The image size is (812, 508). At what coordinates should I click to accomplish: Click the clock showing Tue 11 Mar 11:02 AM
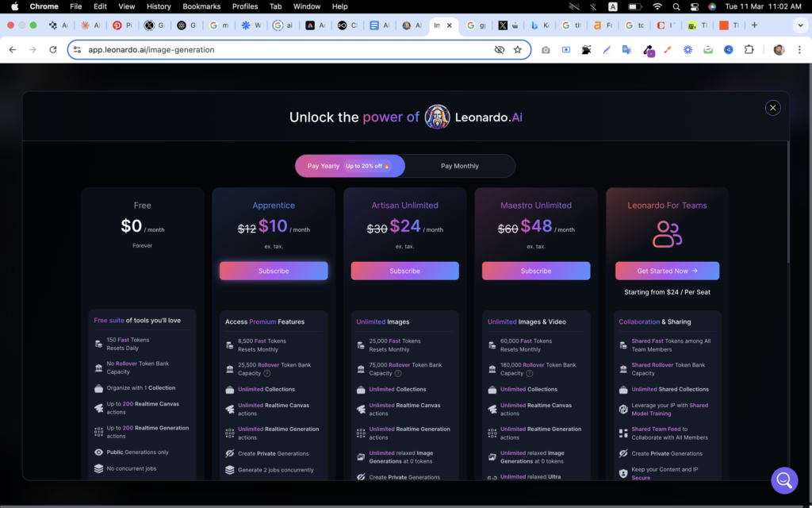(764, 6)
